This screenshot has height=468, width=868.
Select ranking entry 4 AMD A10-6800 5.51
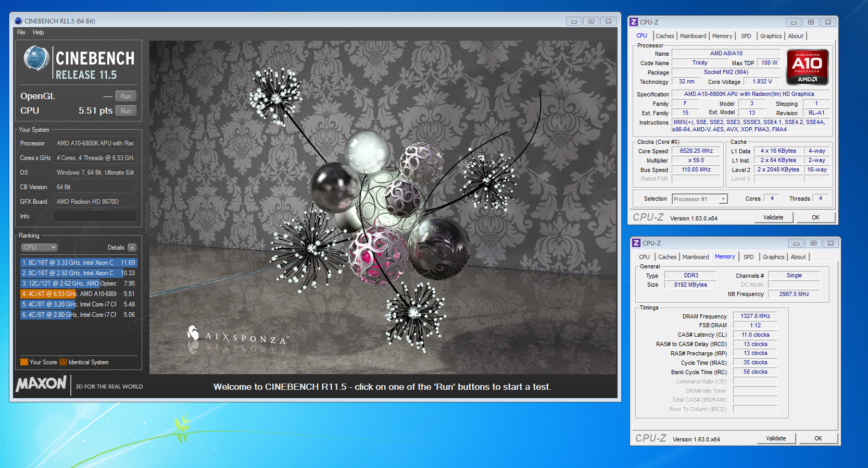pos(79,294)
